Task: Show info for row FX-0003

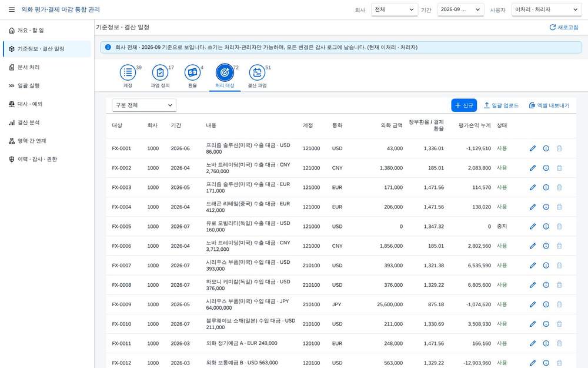Action: (x=546, y=187)
